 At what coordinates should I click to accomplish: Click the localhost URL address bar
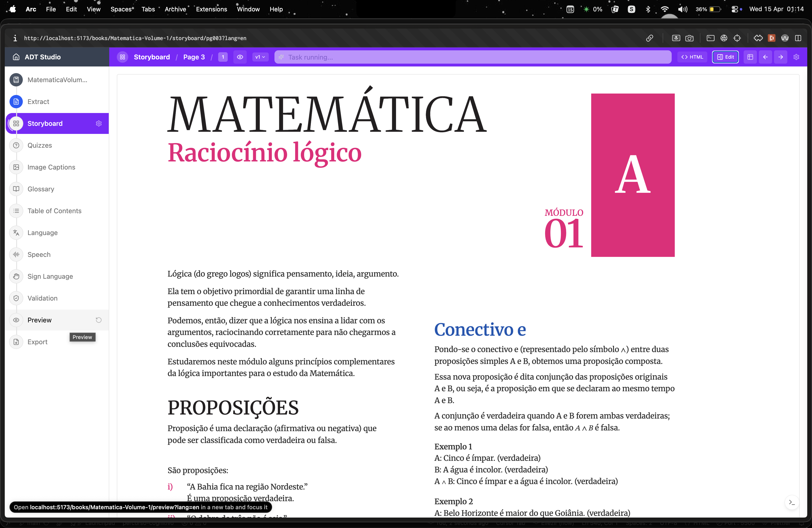click(x=135, y=38)
